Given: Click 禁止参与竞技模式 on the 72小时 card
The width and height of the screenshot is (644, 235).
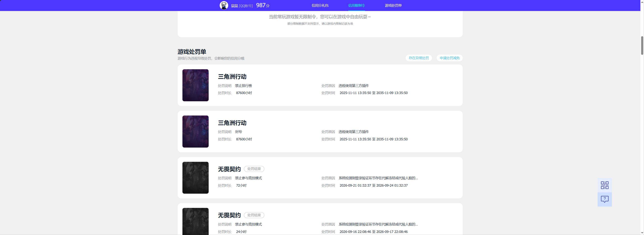Looking at the screenshot, I should pos(248,178).
